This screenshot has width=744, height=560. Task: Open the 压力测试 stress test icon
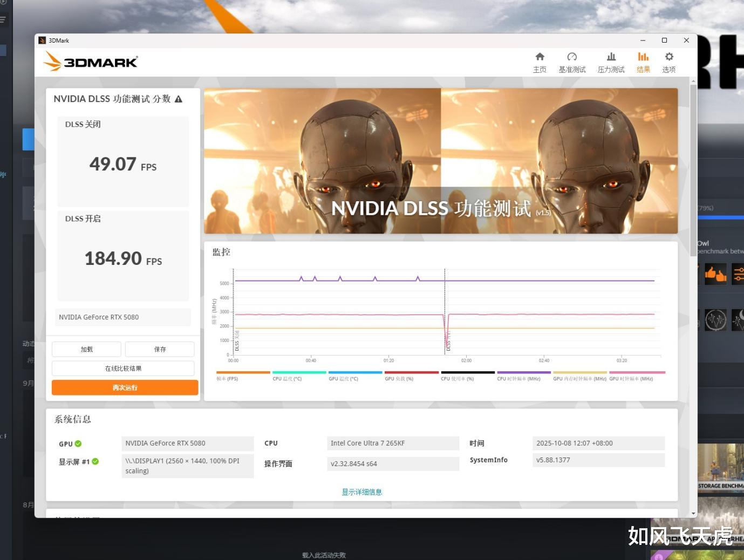tap(611, 57)
